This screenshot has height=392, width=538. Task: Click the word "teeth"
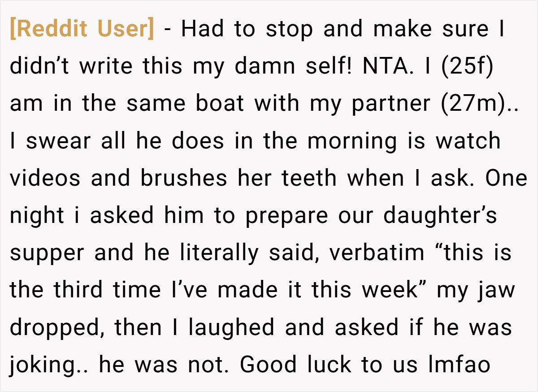309,178
